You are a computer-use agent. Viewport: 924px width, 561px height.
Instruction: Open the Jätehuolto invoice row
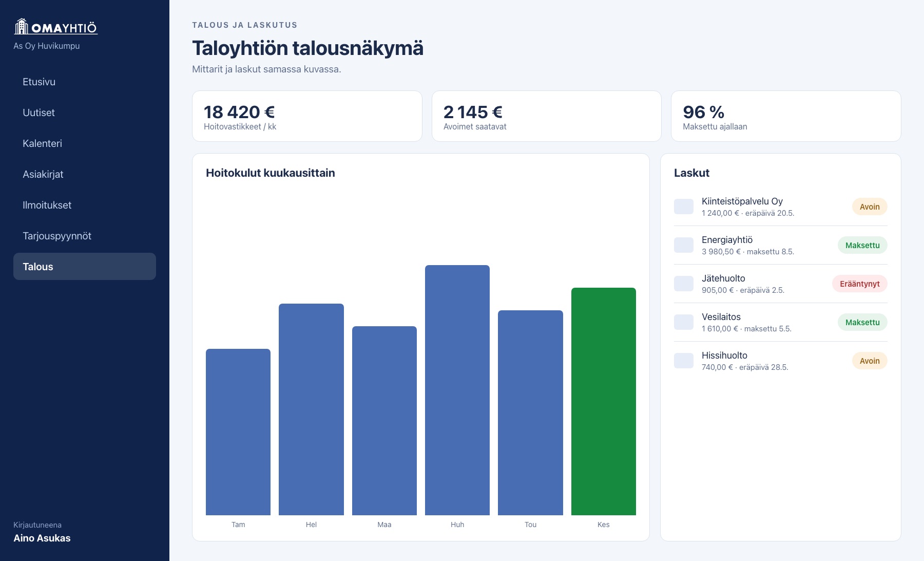tap(781, 284)
